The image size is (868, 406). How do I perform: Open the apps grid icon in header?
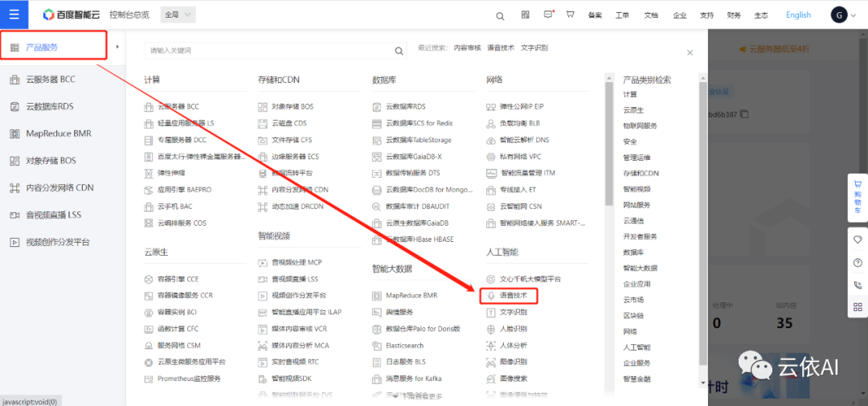(526, 14)
